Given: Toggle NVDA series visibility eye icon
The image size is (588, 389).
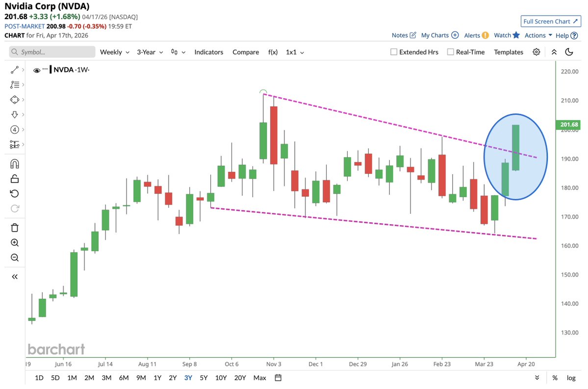Looking at the screenshot, I should point(37,70).
